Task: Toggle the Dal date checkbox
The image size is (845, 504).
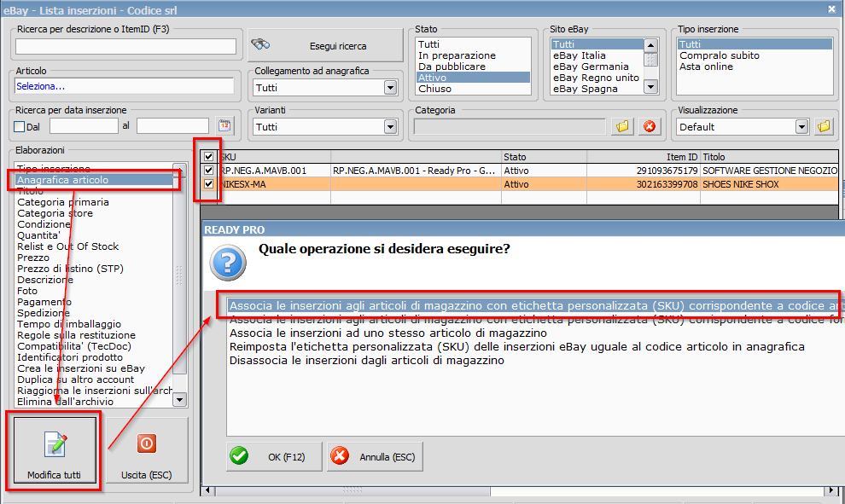Action: [x=20, y=126]
